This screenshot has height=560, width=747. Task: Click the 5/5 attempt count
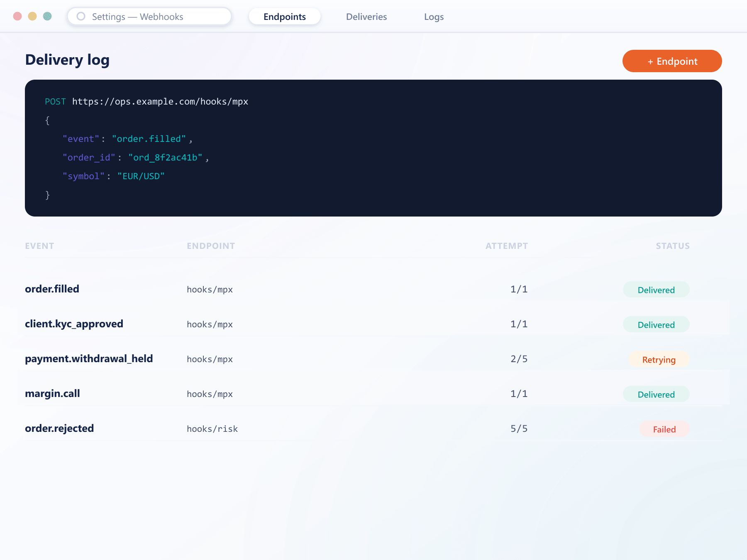tap(519, 429)
